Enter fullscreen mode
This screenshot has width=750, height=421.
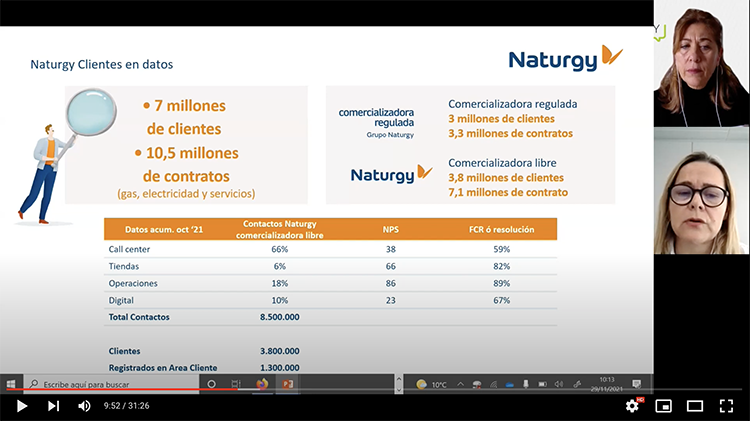click(726, 406)
